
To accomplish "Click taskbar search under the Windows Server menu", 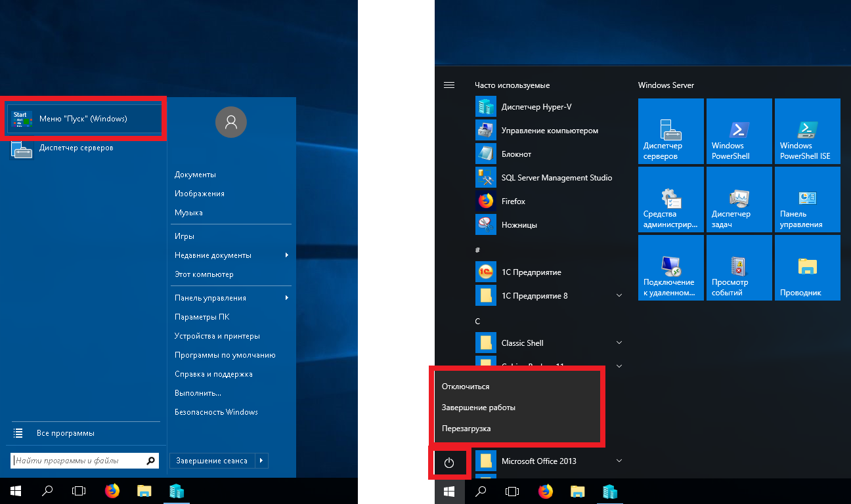I will click(x=481, y=491).
